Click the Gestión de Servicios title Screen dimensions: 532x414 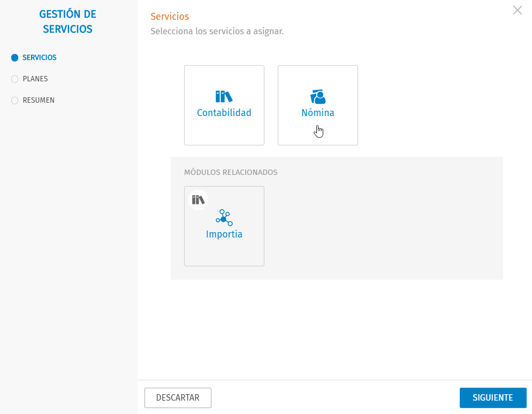coord(67,21)
